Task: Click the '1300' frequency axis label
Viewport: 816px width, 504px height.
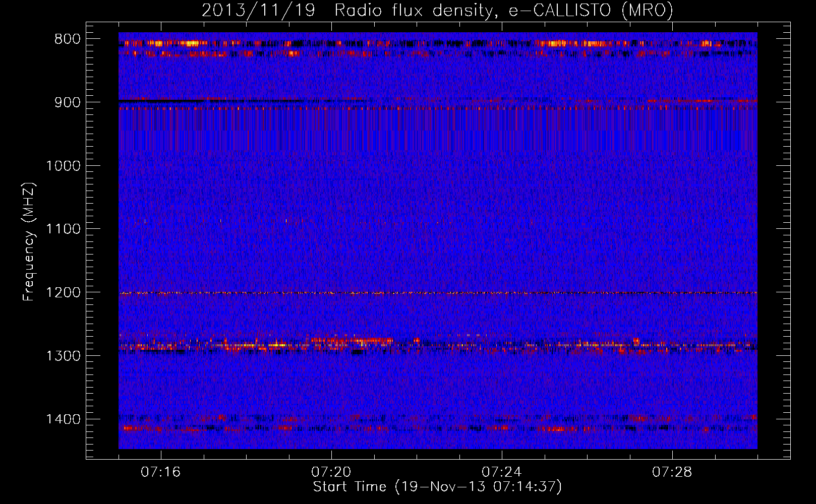Action: 63,356
